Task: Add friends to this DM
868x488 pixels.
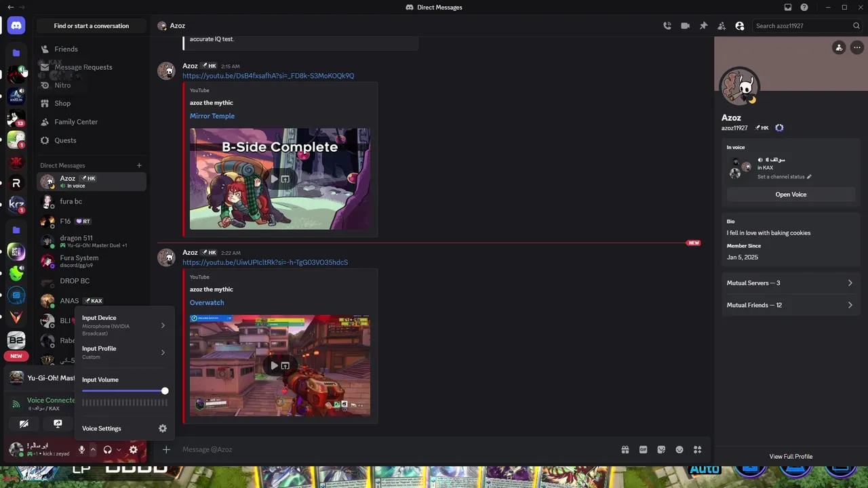Action: [x=722, y=26]
